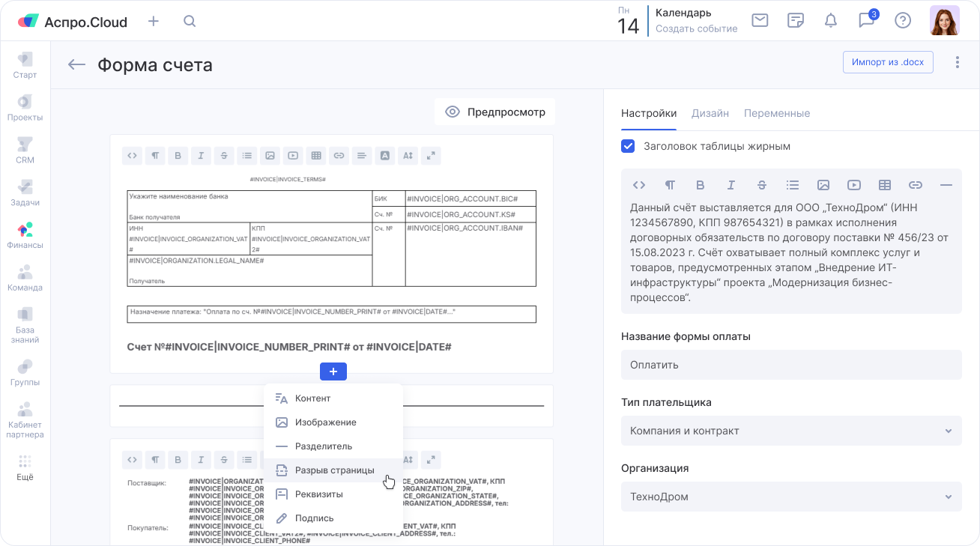Viewport: 980px width, 546px height.
Task: Open the search magnifier in top bar
Action: pos(190,21)
